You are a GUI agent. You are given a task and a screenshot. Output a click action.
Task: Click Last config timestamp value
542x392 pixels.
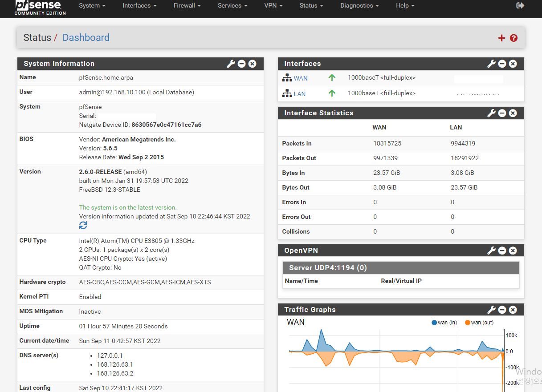click(x=121, y=388)
